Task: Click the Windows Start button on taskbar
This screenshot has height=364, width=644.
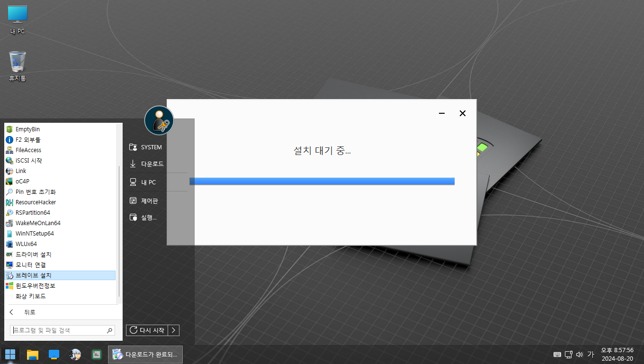Action: (x=10, y=355)
